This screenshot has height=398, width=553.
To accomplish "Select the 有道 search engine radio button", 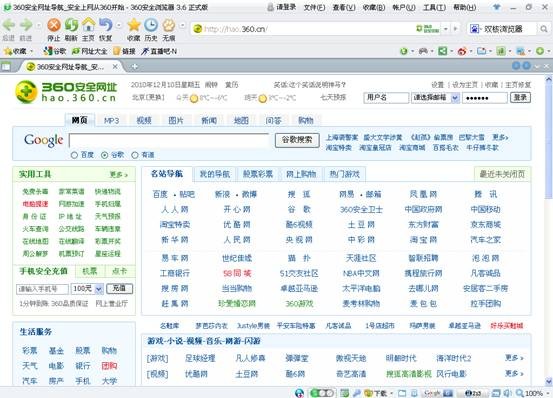I will [x=135, y=155].
